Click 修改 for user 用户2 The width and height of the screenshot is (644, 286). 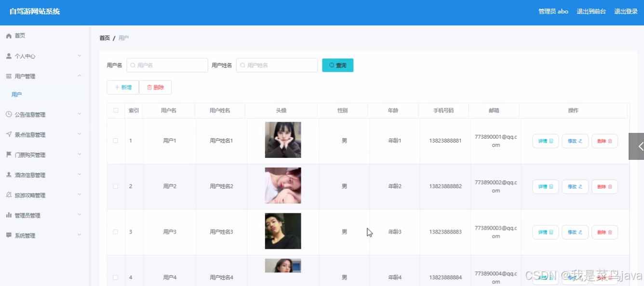[x=575, y=187]
